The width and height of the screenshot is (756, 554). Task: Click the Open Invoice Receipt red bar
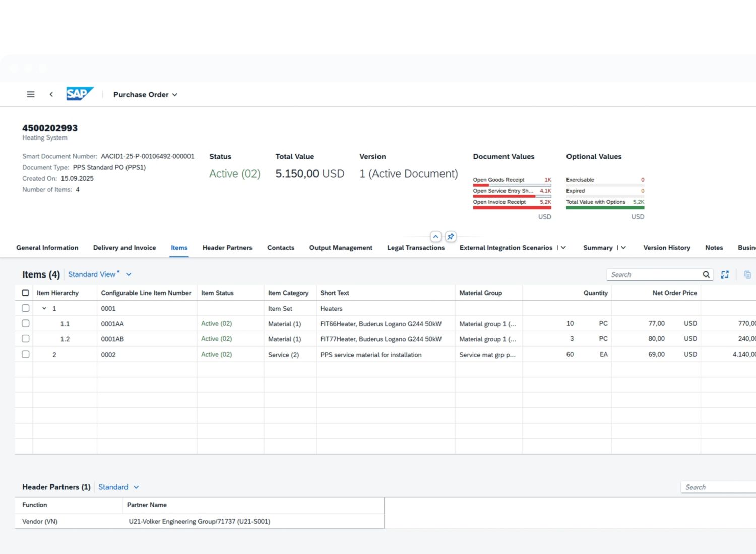tap(512, 207)
